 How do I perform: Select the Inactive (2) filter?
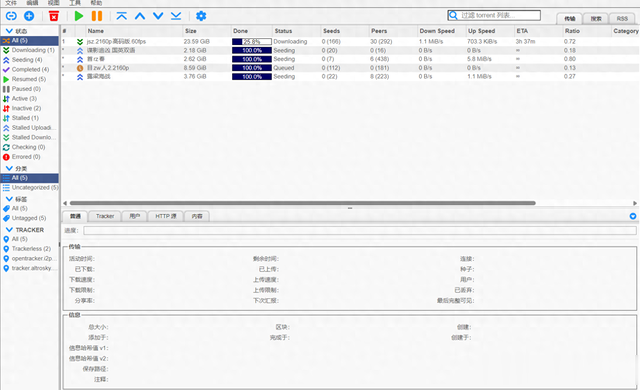click(x=30, y=109)
